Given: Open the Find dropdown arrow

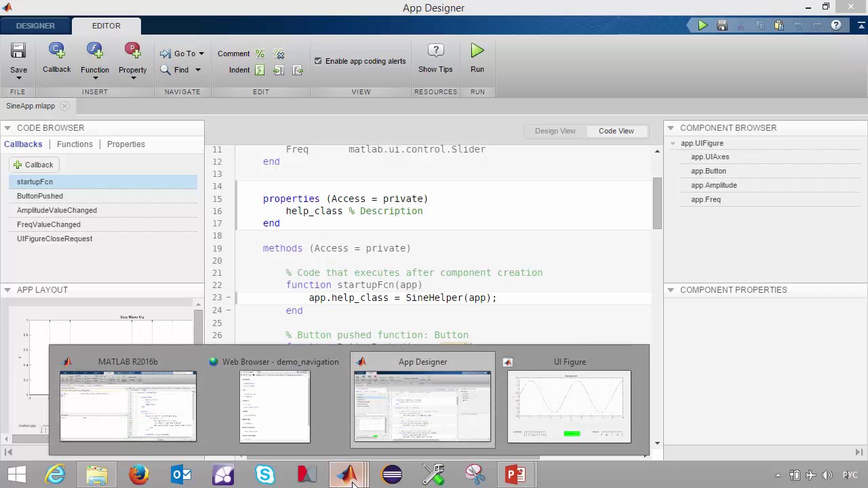Looking at the screenshot, I should coord(198,70).
